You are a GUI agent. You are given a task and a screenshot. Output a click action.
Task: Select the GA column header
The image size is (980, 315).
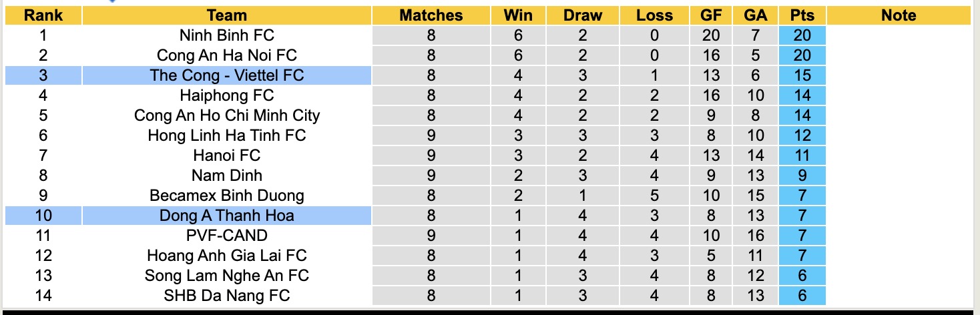click(x=755, y=15)
